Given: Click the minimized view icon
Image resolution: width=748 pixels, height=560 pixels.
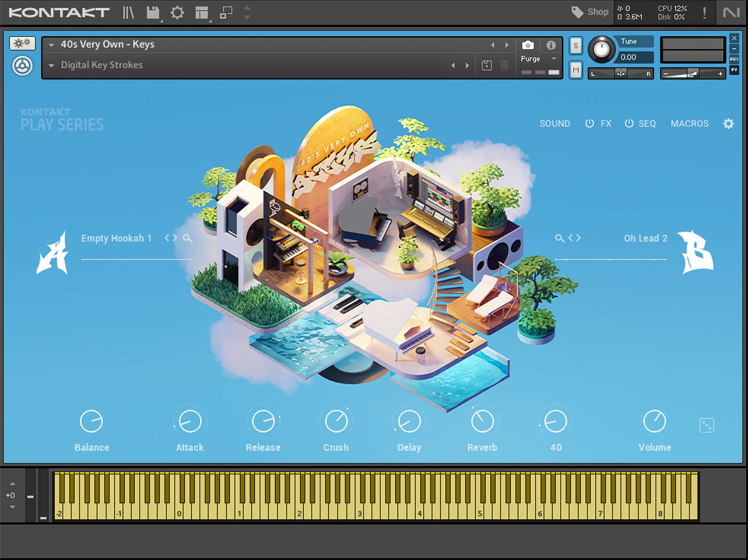Looking at the screenshot, I should (x=227, y=12).
